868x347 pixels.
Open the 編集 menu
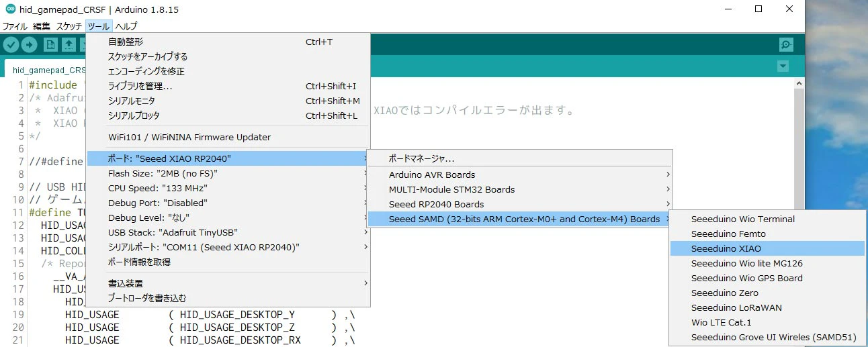(42, 26)
